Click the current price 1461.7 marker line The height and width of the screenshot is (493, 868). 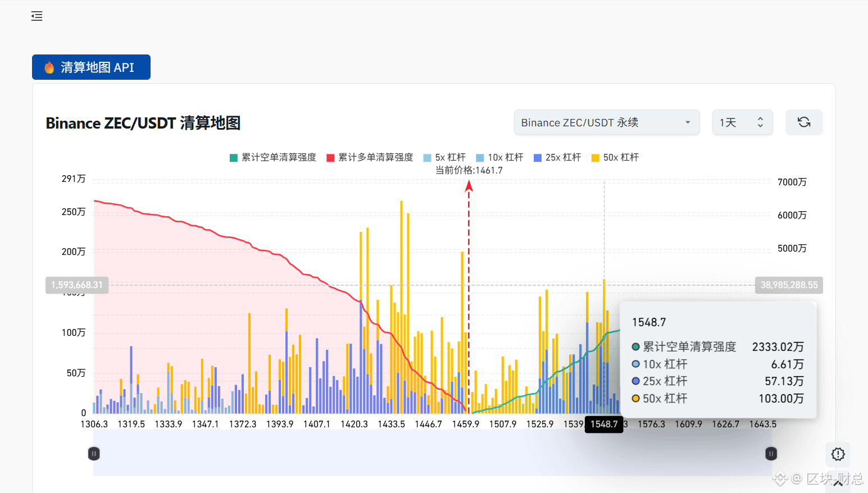[x=469, y=298]
